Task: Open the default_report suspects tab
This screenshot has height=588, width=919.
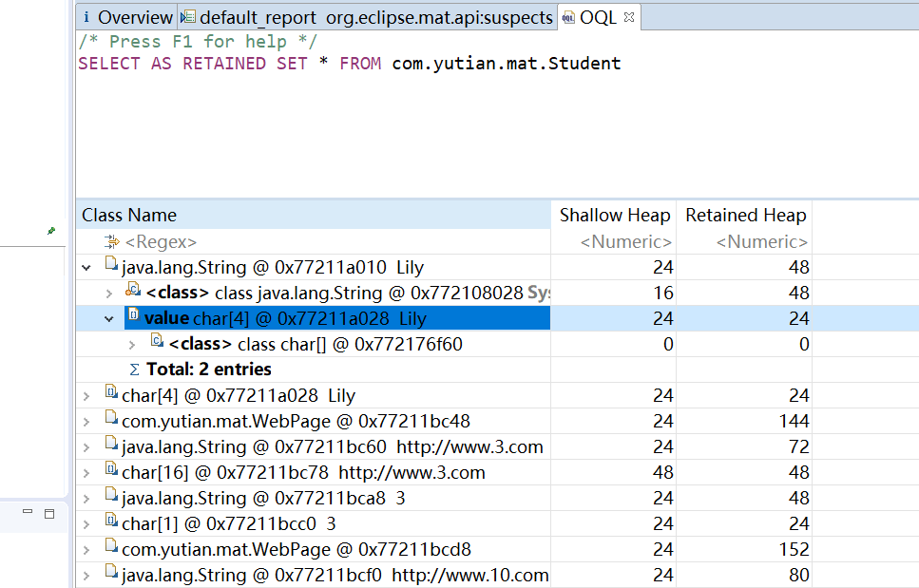Action: pos(366,17)
